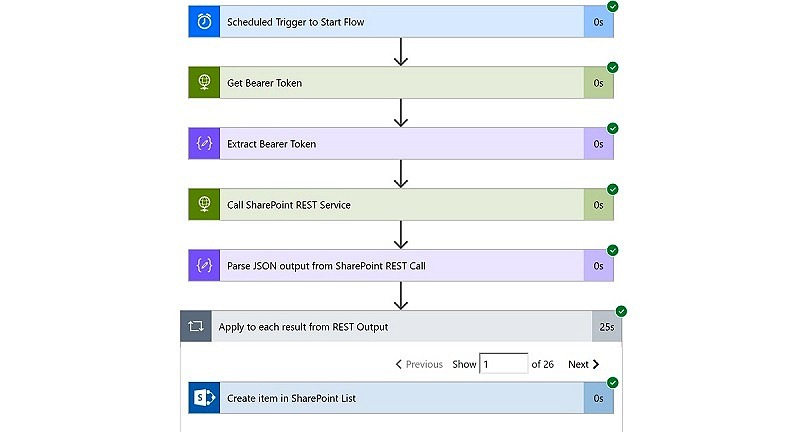This screenshot has width=800, height=432.
Task: Click the 0s duration on Get Bearer Token
Action: click(x=598, y=83)
